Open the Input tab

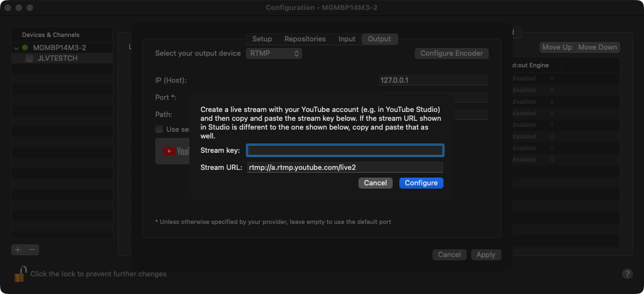[347, 39]
